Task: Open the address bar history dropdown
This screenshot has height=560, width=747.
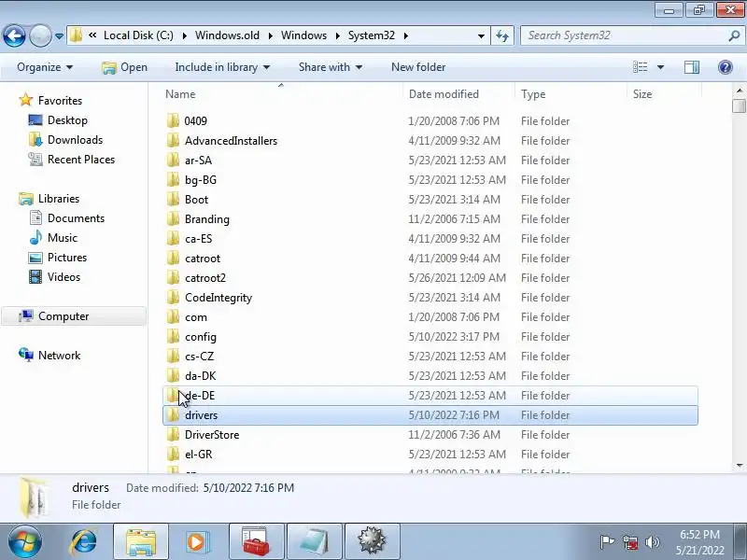Action: 481,35
